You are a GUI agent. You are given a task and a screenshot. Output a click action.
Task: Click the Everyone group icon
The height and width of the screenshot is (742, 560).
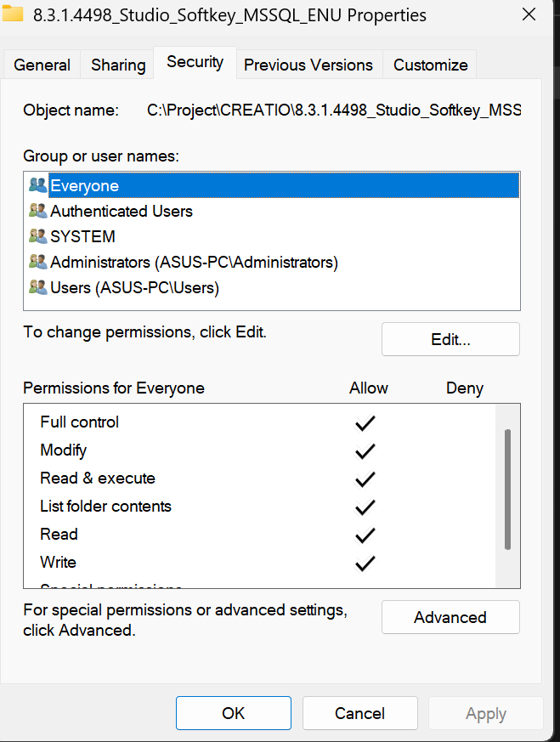[37, 185]
